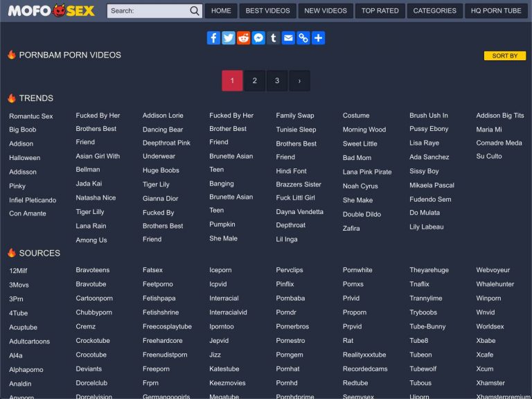Open TOP RATED menu item
The width and height of the screenshot is (532, 399).
point(380,11)
